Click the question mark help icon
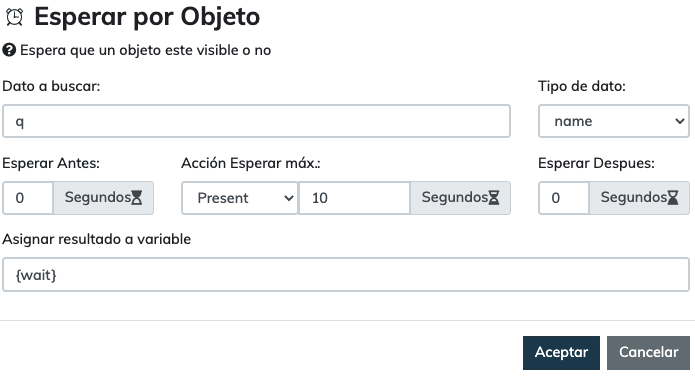 pos(9,50)
